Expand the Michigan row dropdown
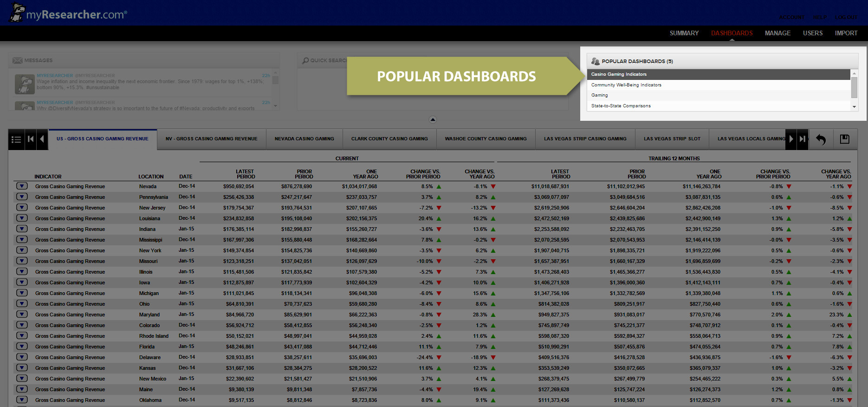 (22, 293)
